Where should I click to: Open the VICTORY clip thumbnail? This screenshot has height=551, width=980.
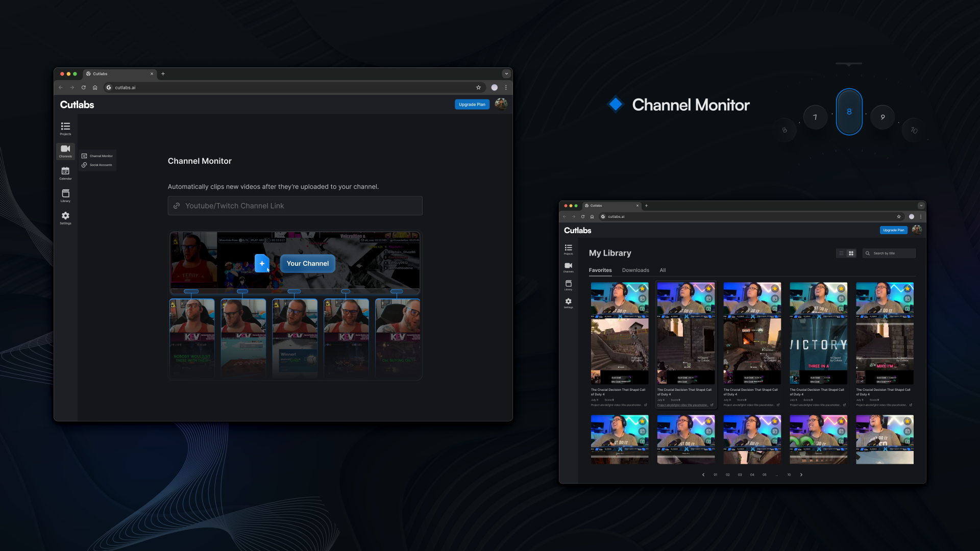click(x=819, y=333)
